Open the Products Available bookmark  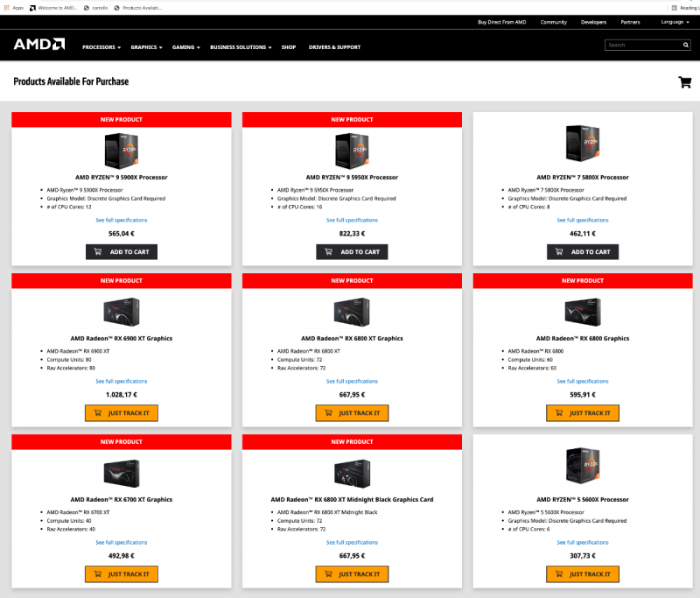[x=138, y=8]
